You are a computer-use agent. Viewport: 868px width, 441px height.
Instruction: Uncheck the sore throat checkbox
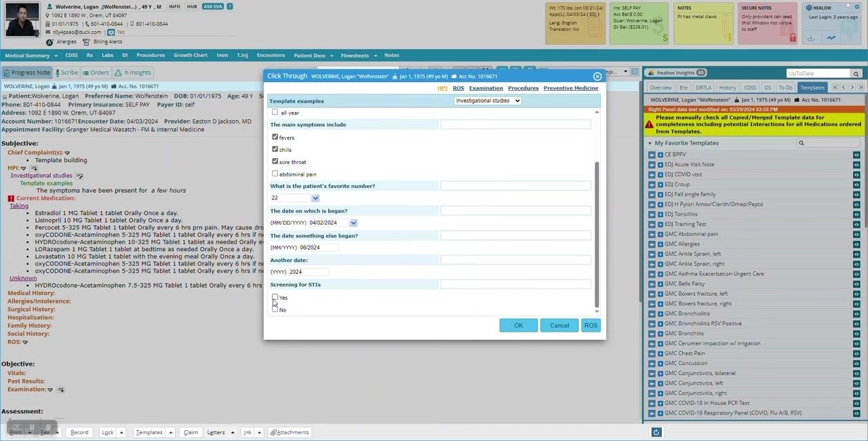pyautogui.click(x=275, y=161)
